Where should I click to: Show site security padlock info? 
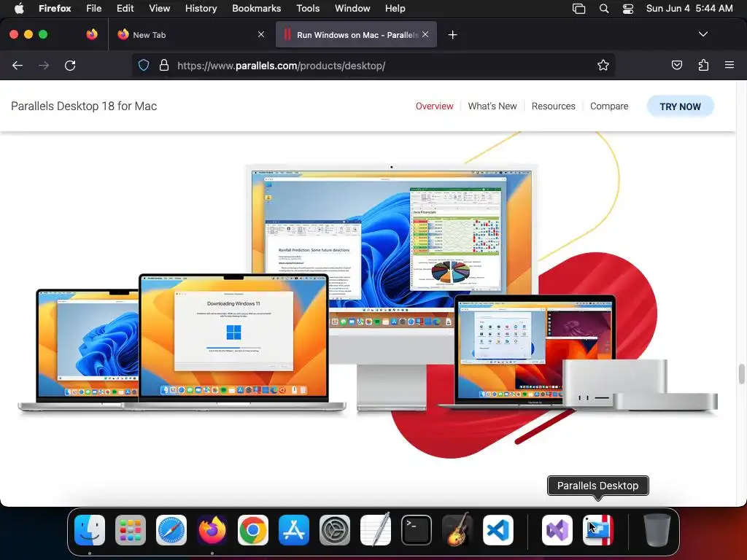pyautogui.click(x=164, y=65)
